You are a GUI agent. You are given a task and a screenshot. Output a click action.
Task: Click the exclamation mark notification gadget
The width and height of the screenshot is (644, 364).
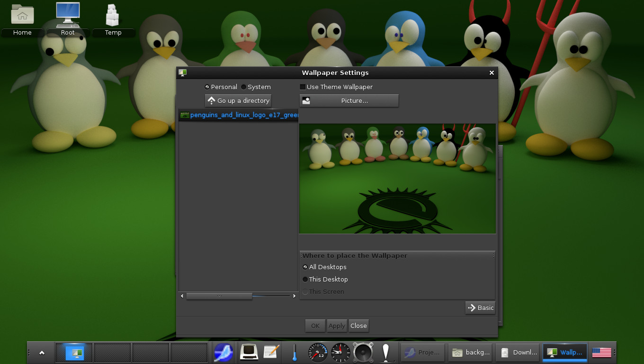pos(386,353)
